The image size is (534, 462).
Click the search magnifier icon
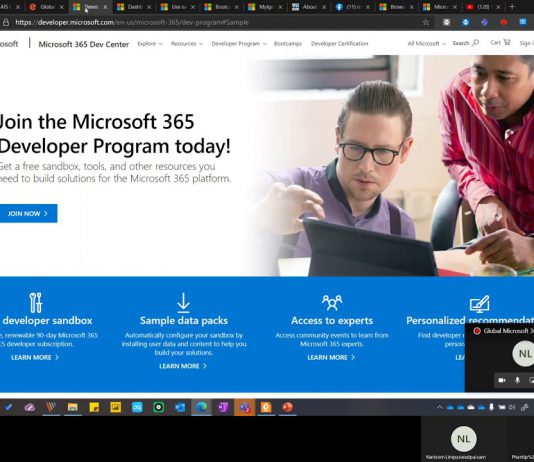pyautogui.click(x=476, y=43)
